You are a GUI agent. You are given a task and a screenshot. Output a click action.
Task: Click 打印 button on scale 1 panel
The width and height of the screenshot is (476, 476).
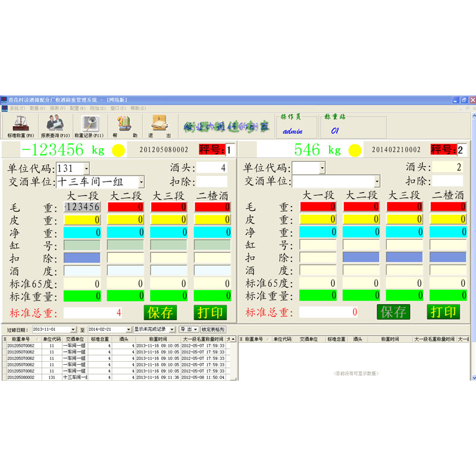coord(210,313)
